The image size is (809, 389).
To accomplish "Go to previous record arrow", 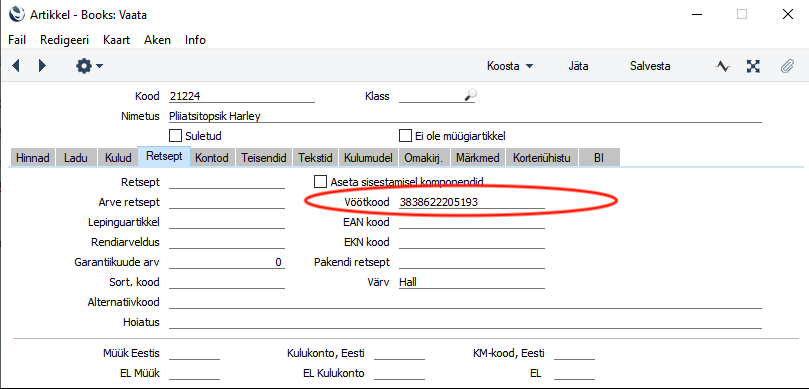I will point(16,66).
